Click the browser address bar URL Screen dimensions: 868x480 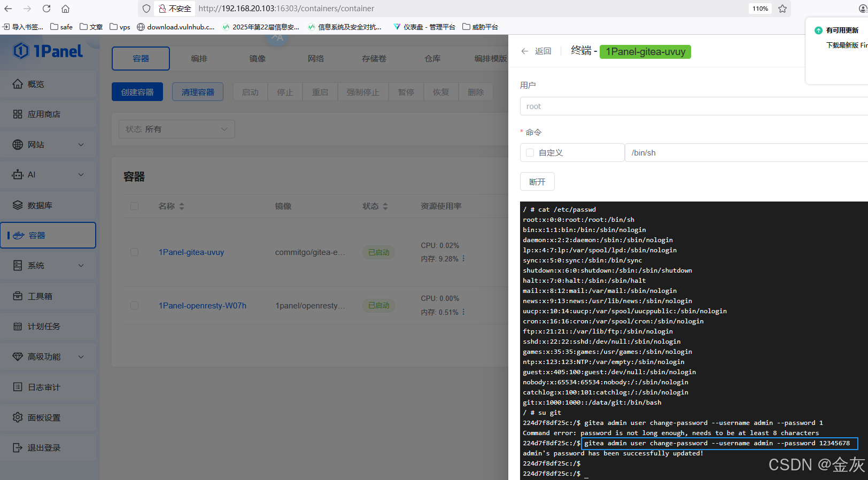point(286,9)
